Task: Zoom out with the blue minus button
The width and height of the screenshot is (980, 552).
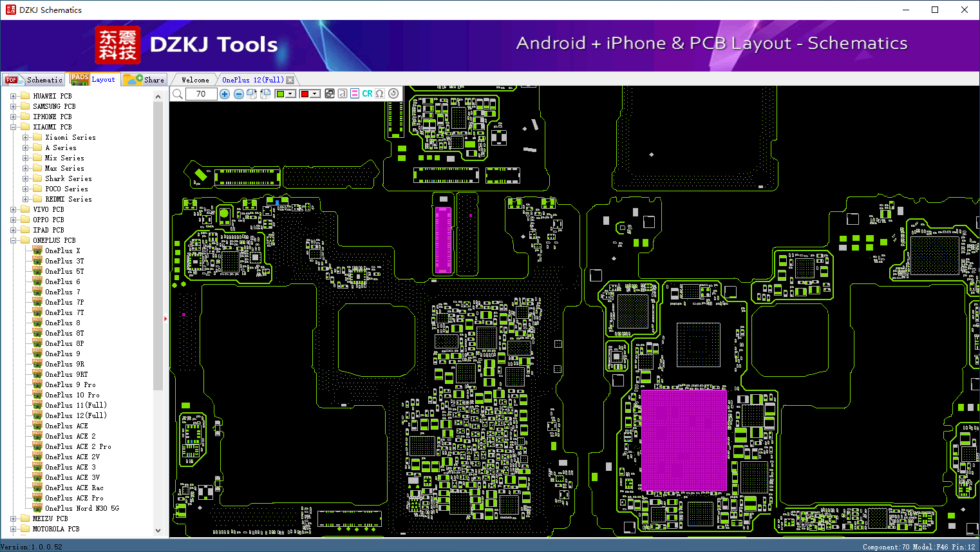Action: tap(239, 94)
